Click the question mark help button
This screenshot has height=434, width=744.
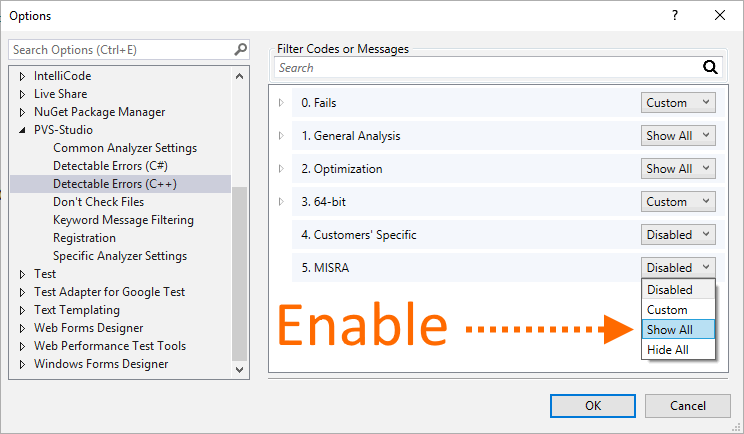673,15
